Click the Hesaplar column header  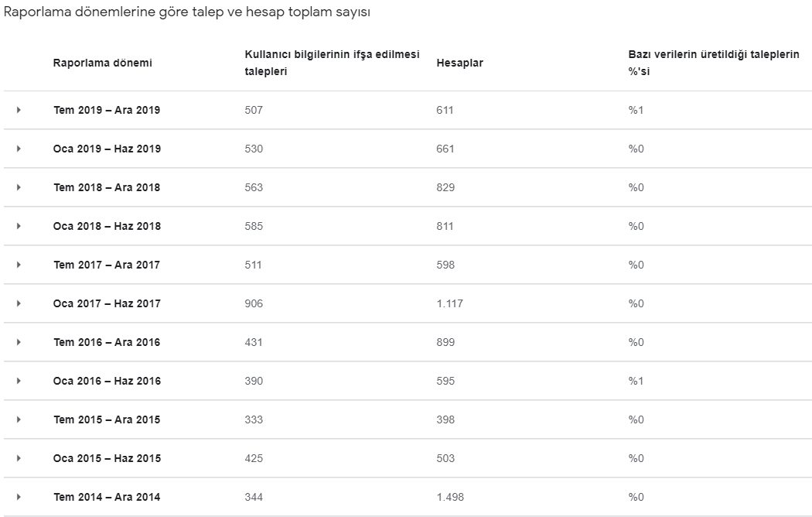459,63
